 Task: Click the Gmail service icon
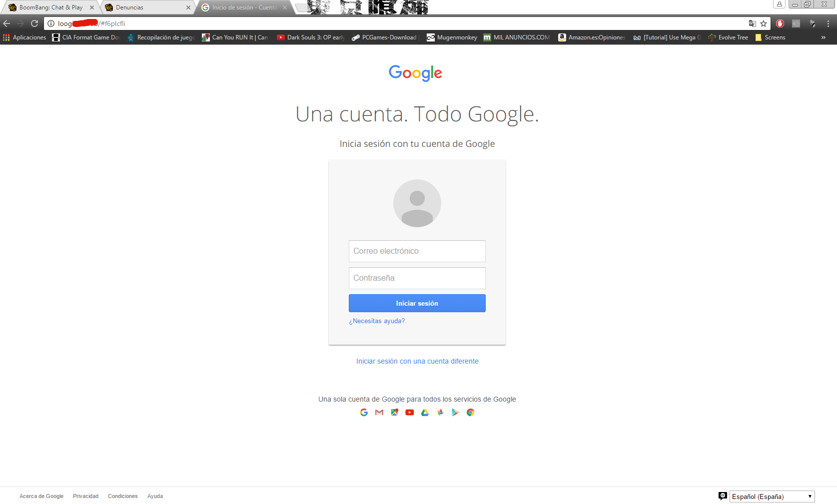tap(379, 412)
